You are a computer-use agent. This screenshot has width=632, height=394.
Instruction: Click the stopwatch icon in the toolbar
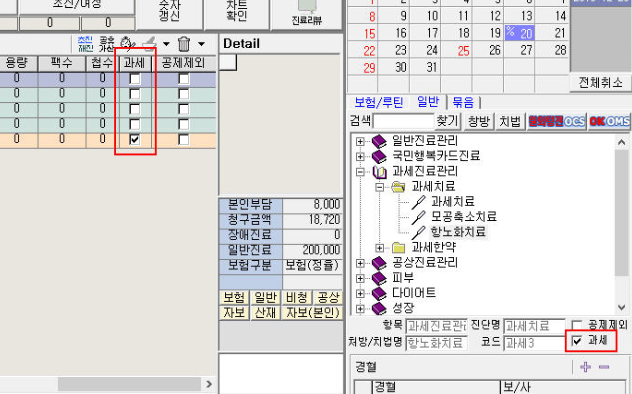pos(127,44)
